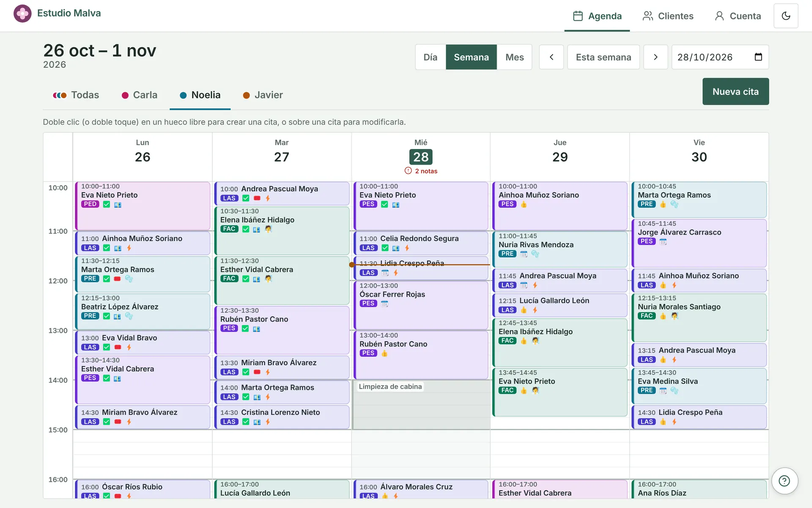Click bubbles icon on Jue 29 Nuria Rivas Mendoza
Image resolution: width=812 pixels, height=508 pixels.
[x=535, y=254]
